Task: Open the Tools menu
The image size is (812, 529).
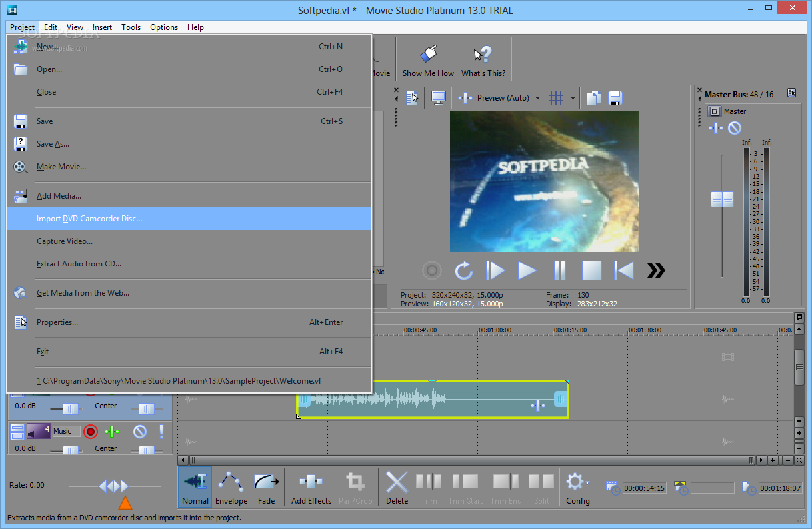Action: pos(131,27)
